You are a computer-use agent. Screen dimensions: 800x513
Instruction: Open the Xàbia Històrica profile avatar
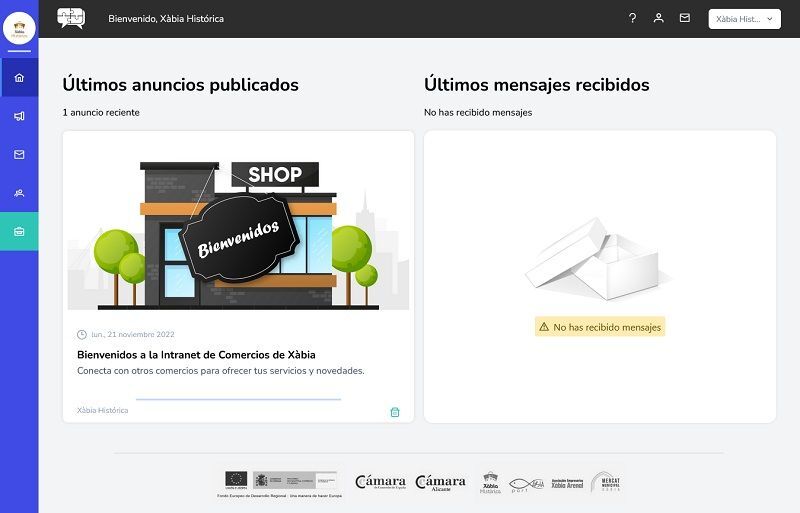pos(19,29)
